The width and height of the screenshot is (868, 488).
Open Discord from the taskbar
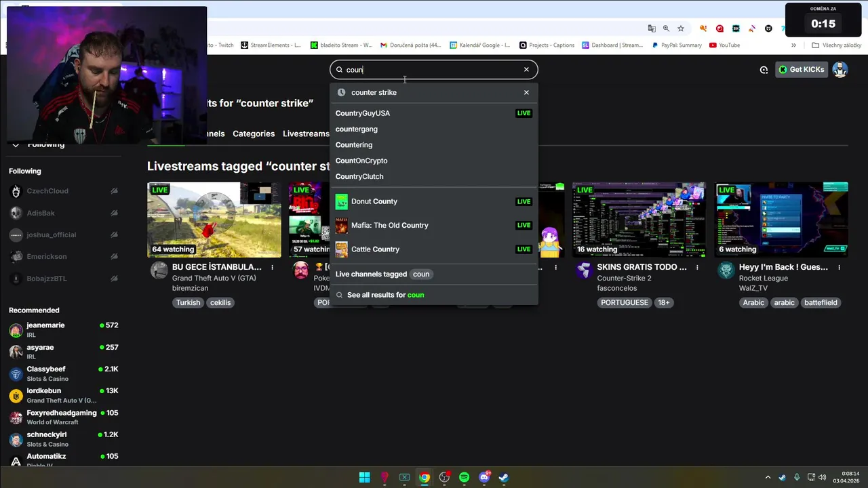click(484, 477)
